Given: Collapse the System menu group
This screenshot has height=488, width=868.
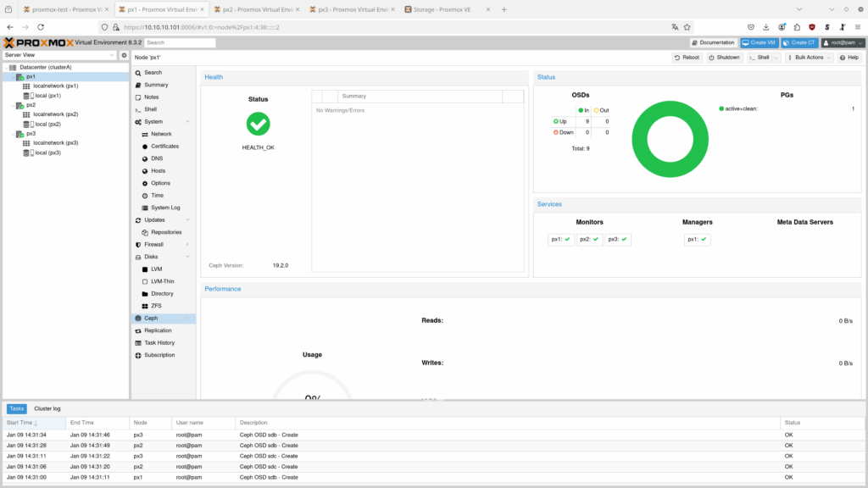Looking at the screenshot, I should tap(187, 122).
